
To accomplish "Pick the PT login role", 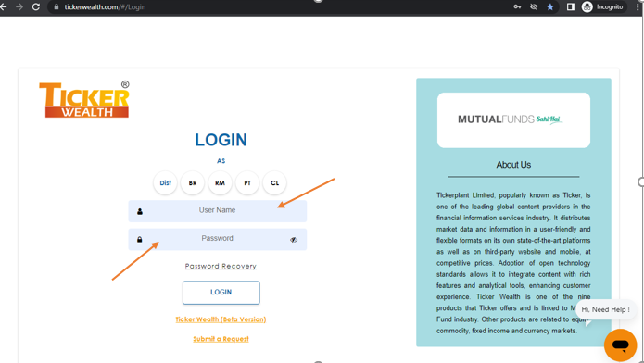I will point(247,182).
